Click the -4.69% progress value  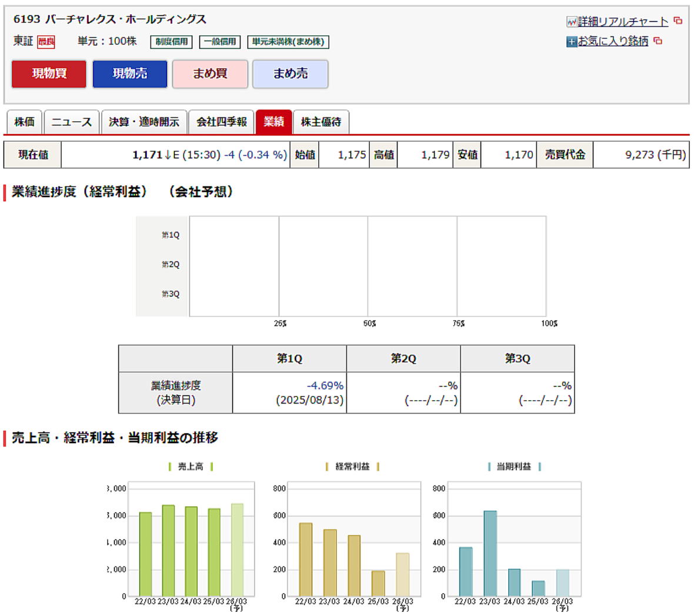325,386
